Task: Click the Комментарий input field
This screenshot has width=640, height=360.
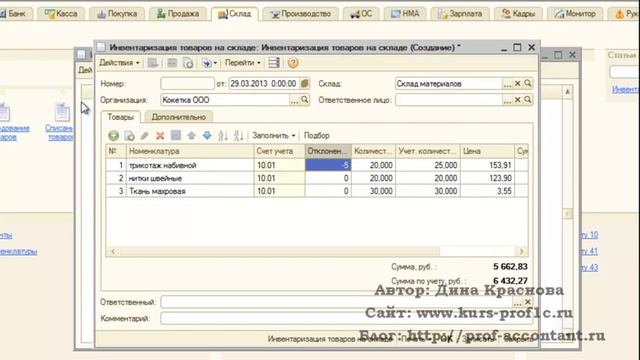Action: [x=347, y=318]
